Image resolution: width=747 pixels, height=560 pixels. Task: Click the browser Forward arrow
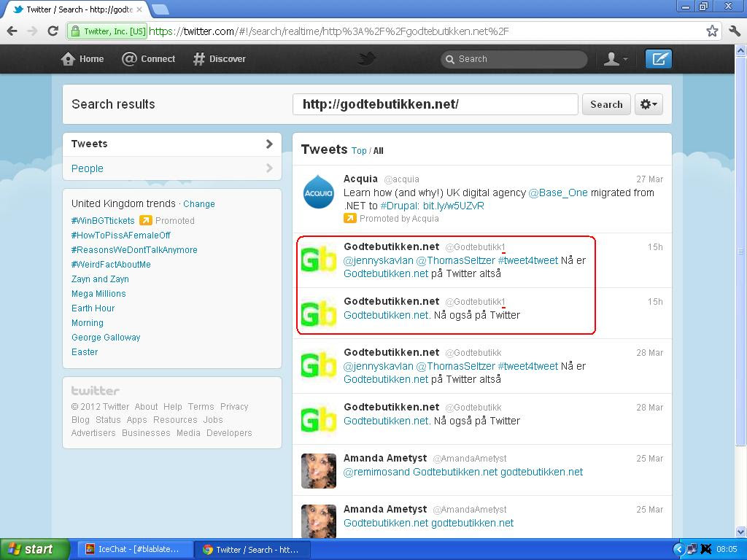tap(32, 31)
